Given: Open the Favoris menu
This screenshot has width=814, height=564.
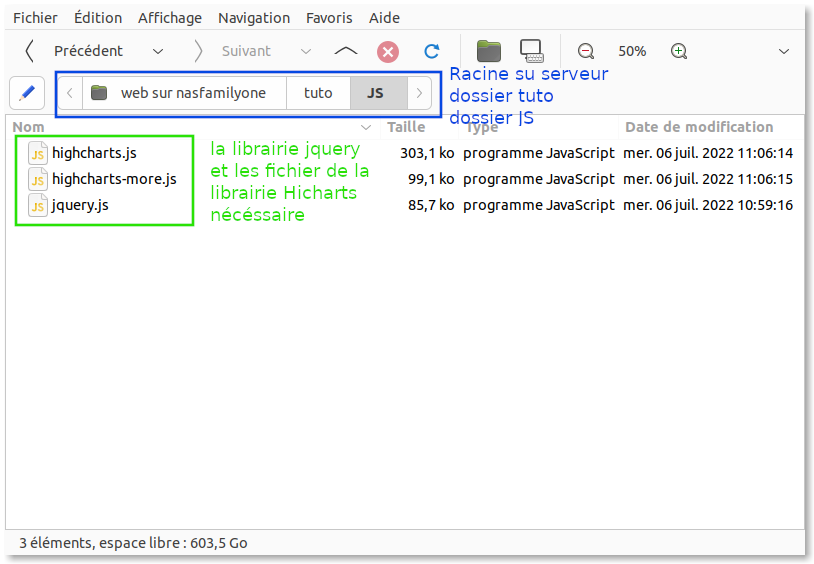Looking at the screenshot, I should click(329, 18).
